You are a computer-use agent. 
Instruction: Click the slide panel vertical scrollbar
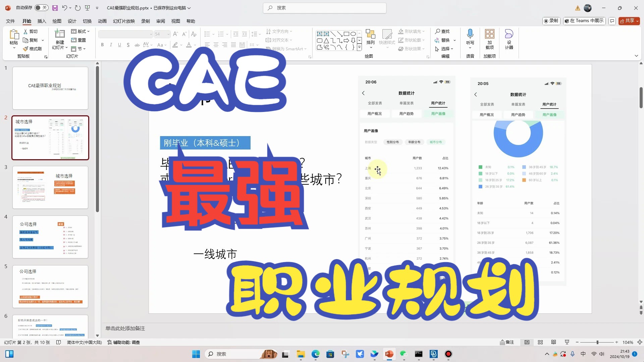coord(97,139)
